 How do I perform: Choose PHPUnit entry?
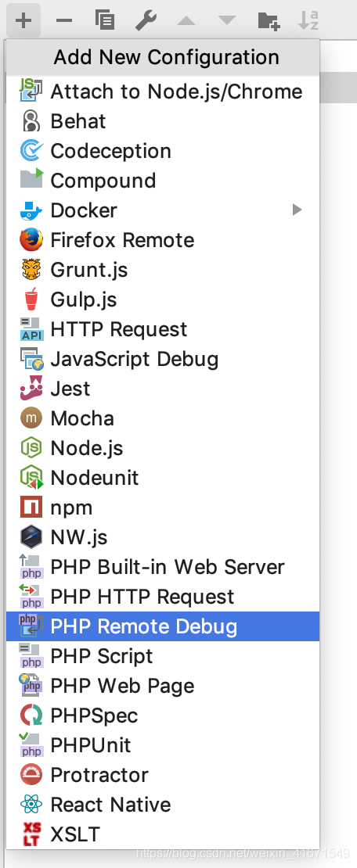[163, 746]
